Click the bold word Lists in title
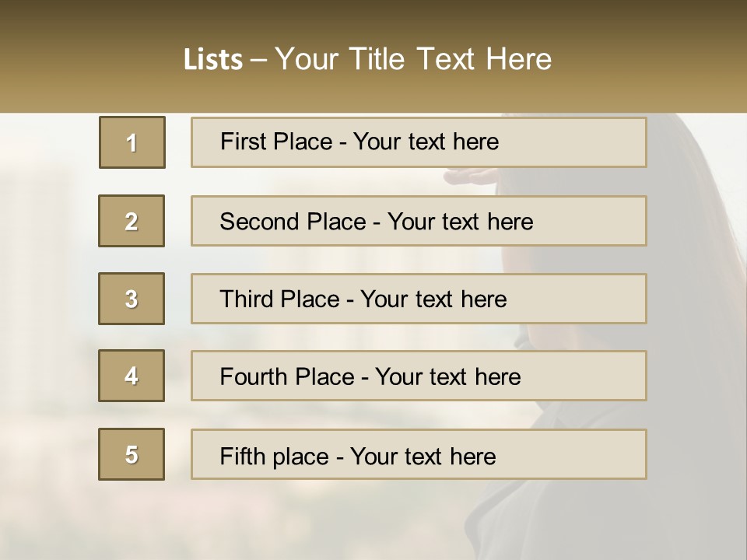 (213, 60)
